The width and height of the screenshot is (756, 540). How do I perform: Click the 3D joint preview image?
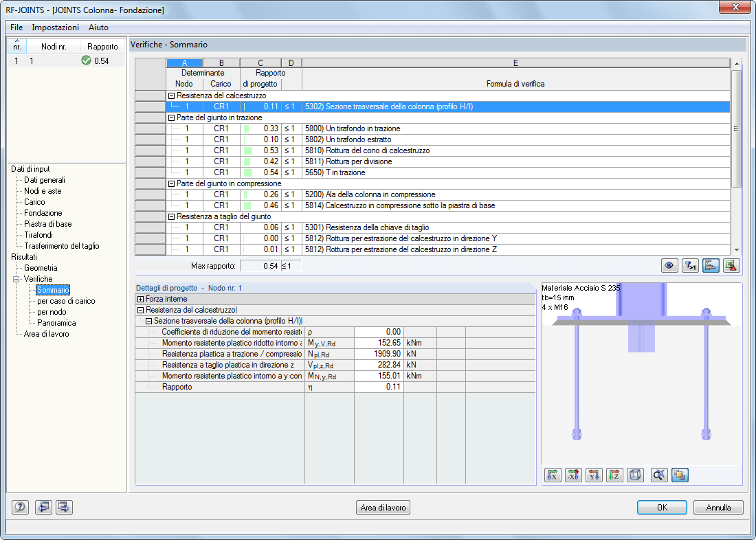coord(642,374)
